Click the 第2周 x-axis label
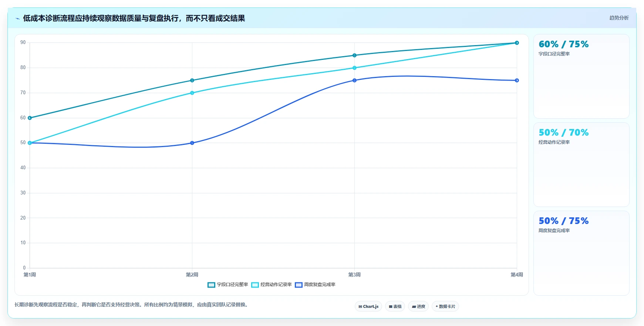The height and width of the screenshot is (326, 644). point(192,275)
